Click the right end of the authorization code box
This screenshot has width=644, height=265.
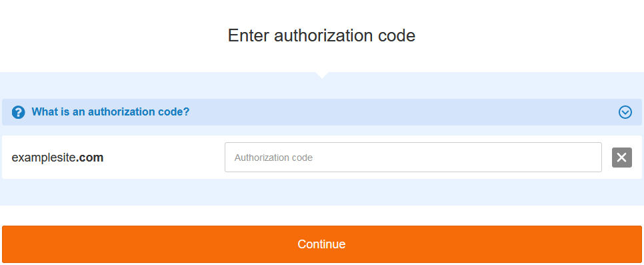tap(591, 157)
